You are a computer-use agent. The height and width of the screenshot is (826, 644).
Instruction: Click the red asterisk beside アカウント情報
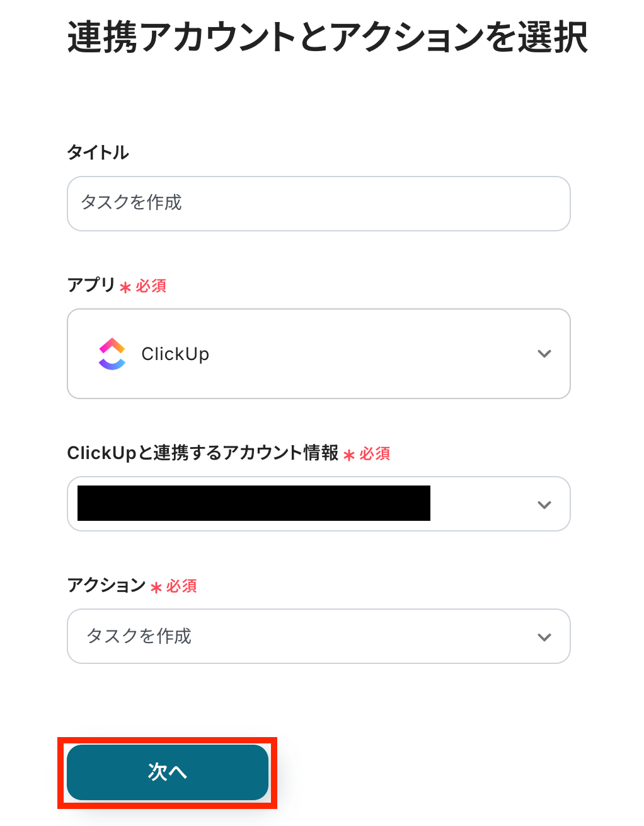tap(349, 455)
